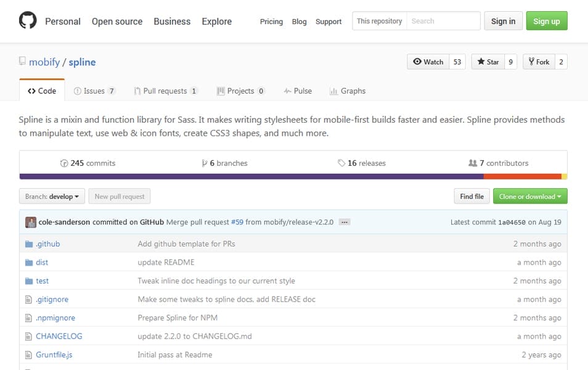Viewport: 588px width, 370px height.
Task: Click the New pull request button
Action: pos(119,196)
